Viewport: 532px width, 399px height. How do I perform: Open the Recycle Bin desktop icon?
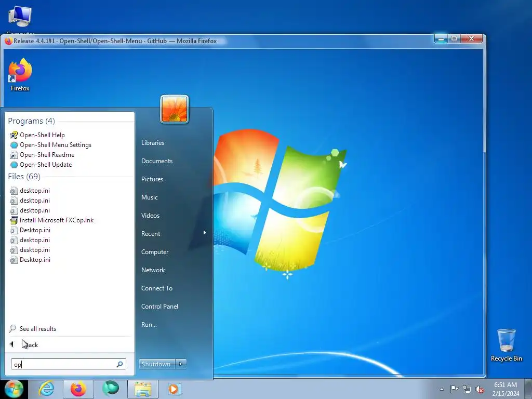[x=506, y=345]
